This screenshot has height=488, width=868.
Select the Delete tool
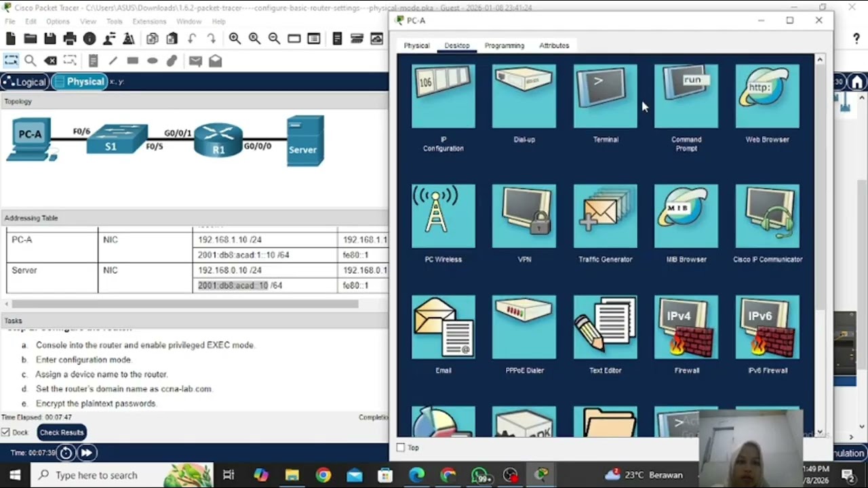50,61
